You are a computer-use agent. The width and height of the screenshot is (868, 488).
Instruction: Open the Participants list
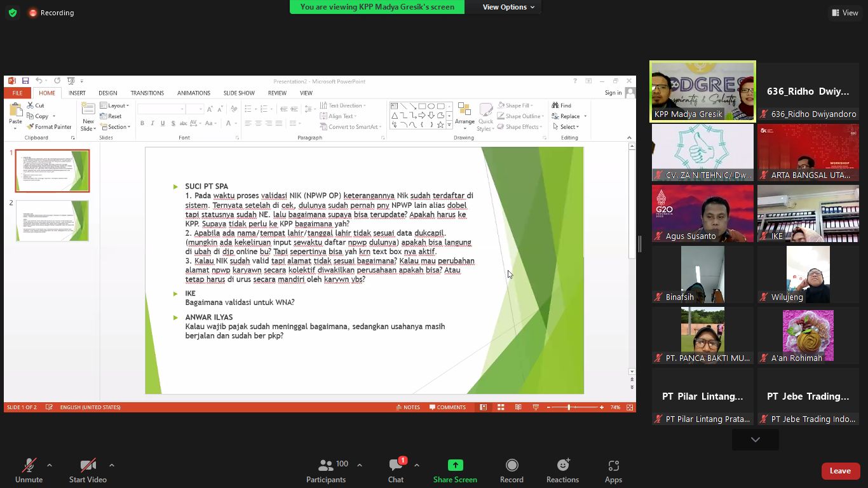326,470
